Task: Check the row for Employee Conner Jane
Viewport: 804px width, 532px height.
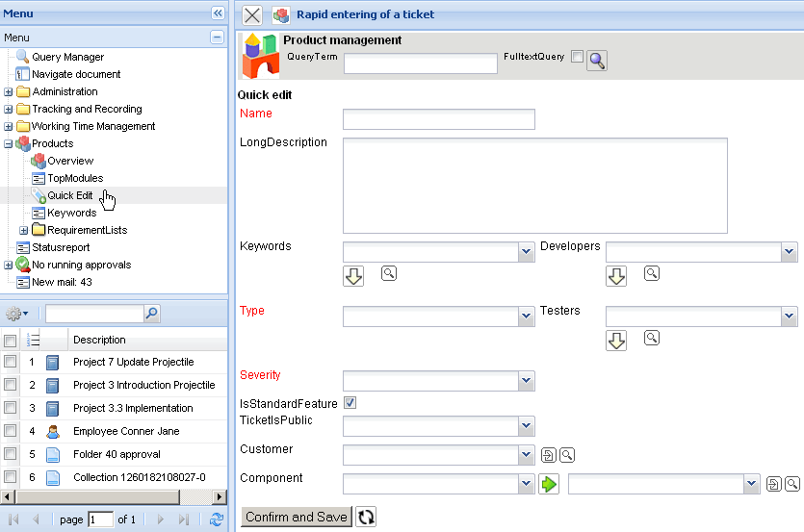Action: pos(10,431)
